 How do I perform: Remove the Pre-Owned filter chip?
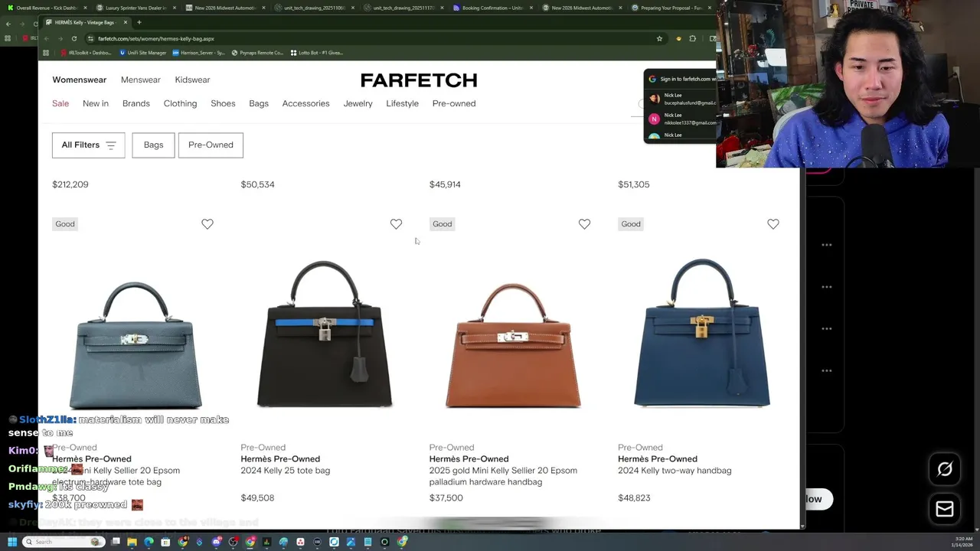pyautogui.click(x=211, y=145)
